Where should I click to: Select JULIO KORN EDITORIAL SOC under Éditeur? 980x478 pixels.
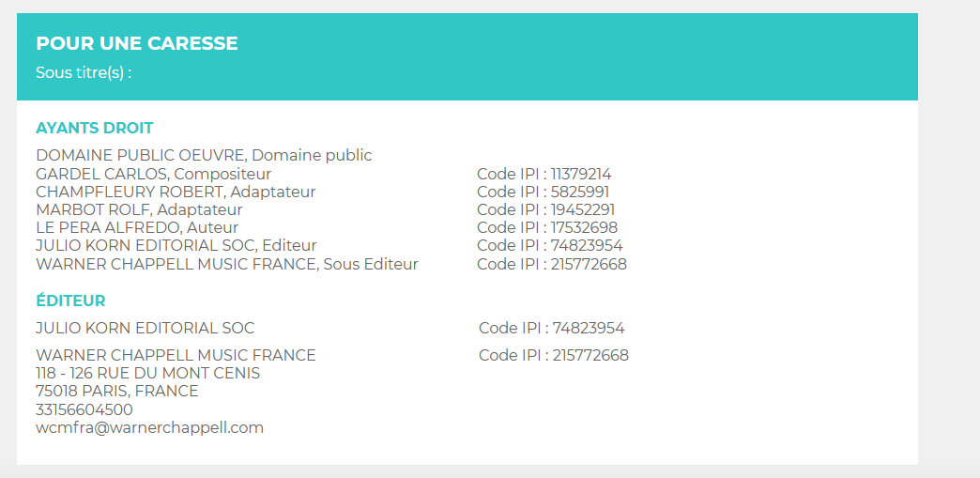[x=145, y=328]
